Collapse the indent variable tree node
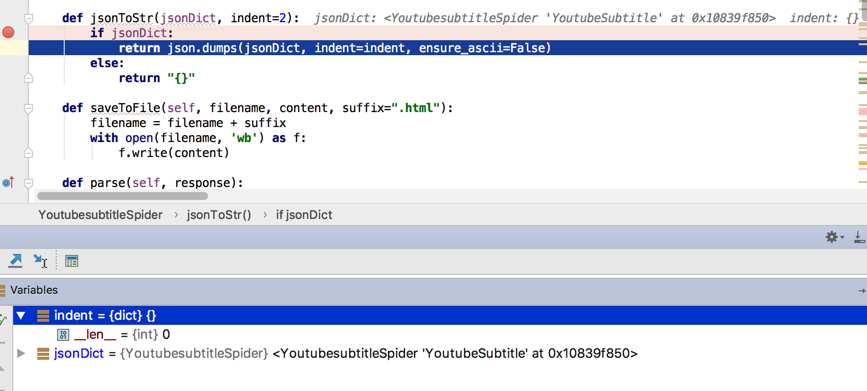This screenshot has width=867, height=391. 21,316
